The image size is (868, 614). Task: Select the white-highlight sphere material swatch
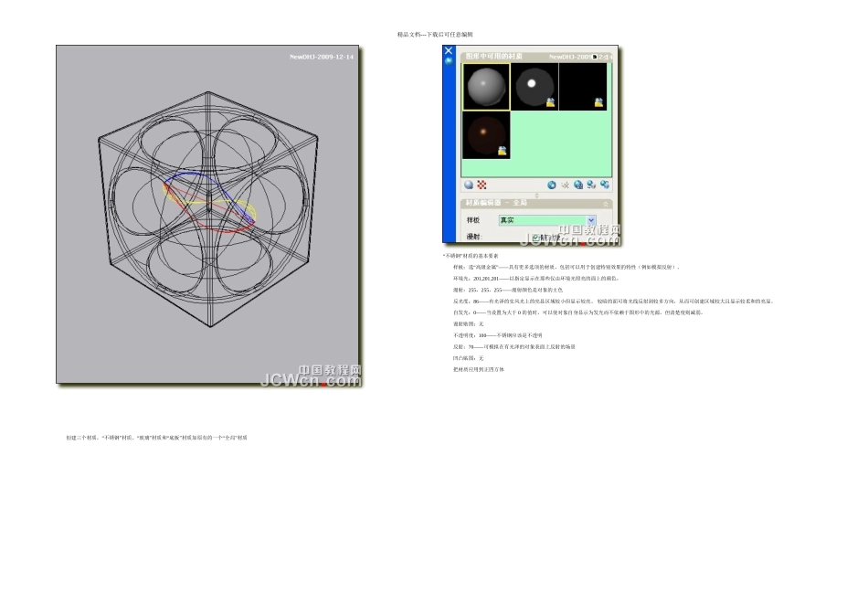pos(534,87)
